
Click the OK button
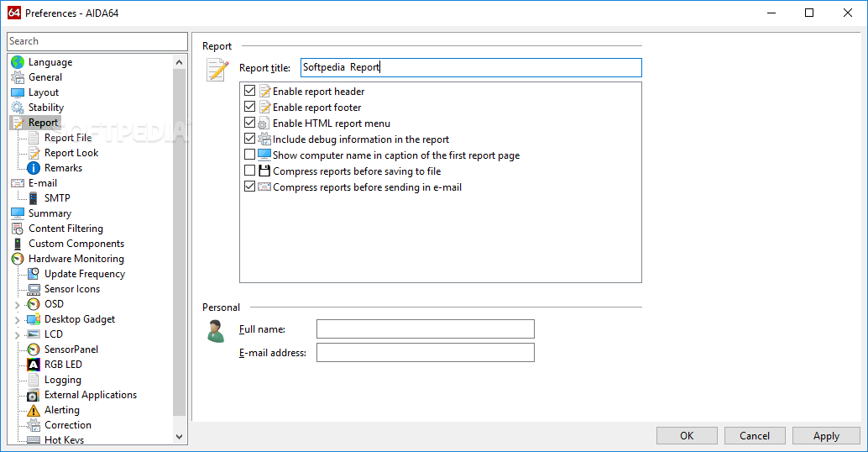tap(687, 436)
